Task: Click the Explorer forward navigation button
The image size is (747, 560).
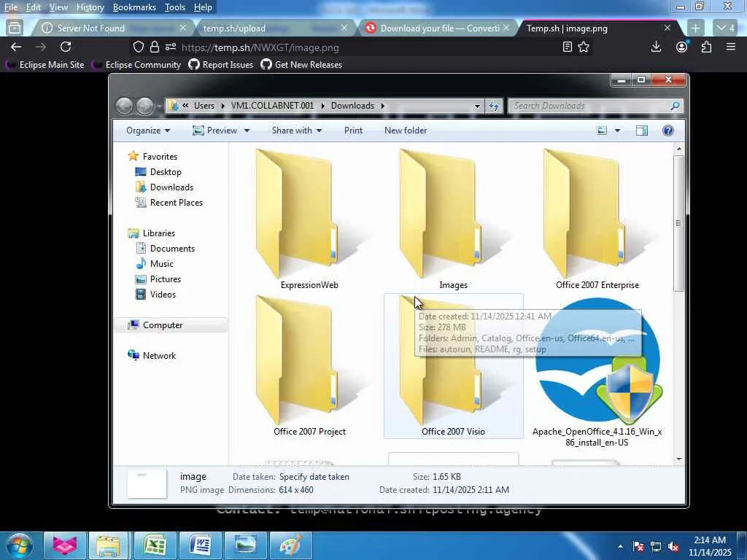Action: pos(145,106)
